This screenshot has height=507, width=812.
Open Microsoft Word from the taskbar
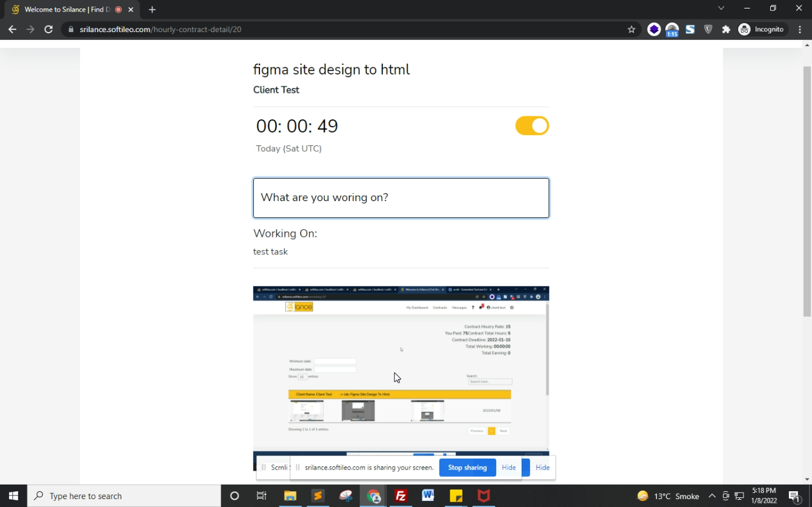(428, 496)
